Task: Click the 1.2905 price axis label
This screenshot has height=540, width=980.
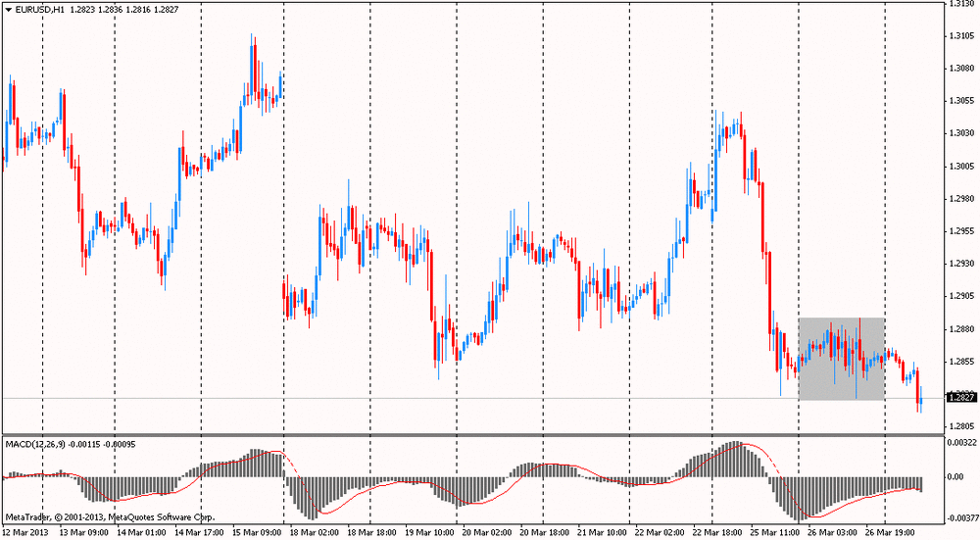Action: tap(961, 296)
